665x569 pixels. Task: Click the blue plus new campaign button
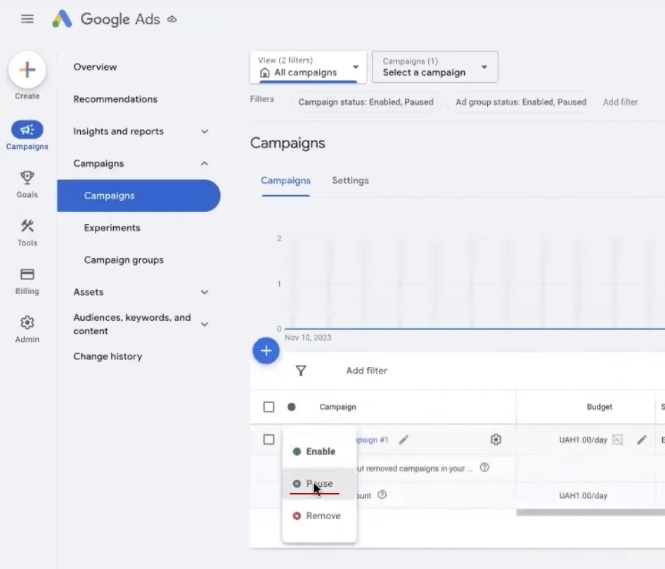(x=266, y=351)
